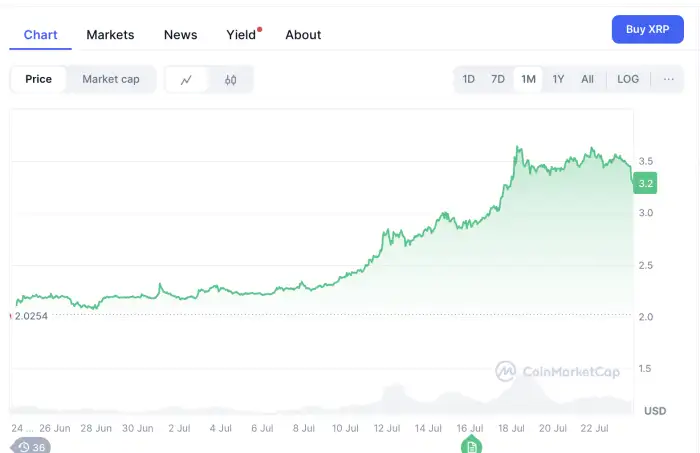Enable LOG scale on chart
The height and width of the screenshot is (453, 700).
point(628,79)
